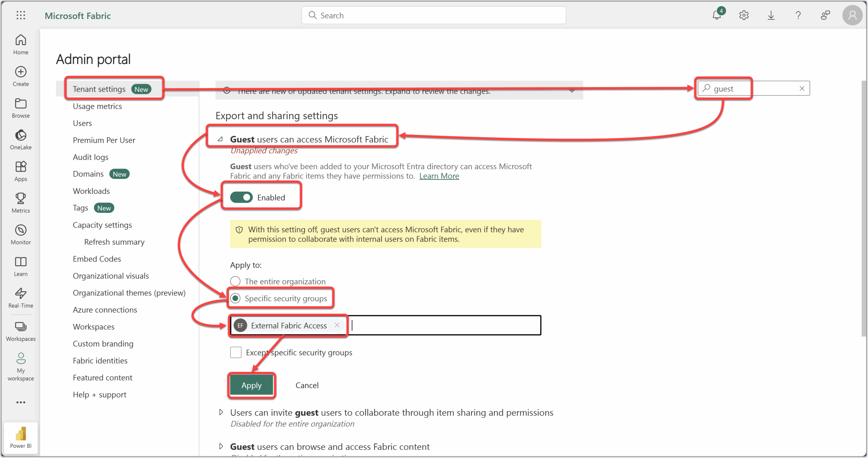Screen dimensions: 868x458
Task: Open notifications bell icon
Action: pos(717,15)
